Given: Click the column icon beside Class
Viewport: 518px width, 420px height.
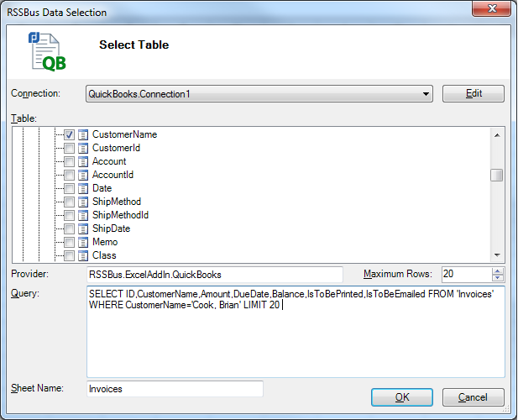Looking at the screenshot, I should coord(83,255).
